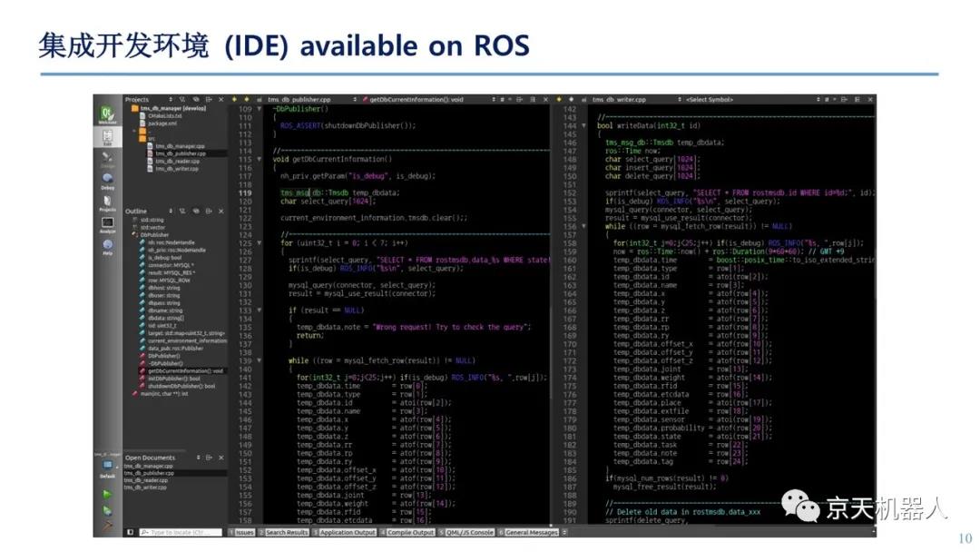This screenshot has height=552, width=980.
Task: Split the Projects side panel
Action: pyautogui.click(x=208, y=99)
